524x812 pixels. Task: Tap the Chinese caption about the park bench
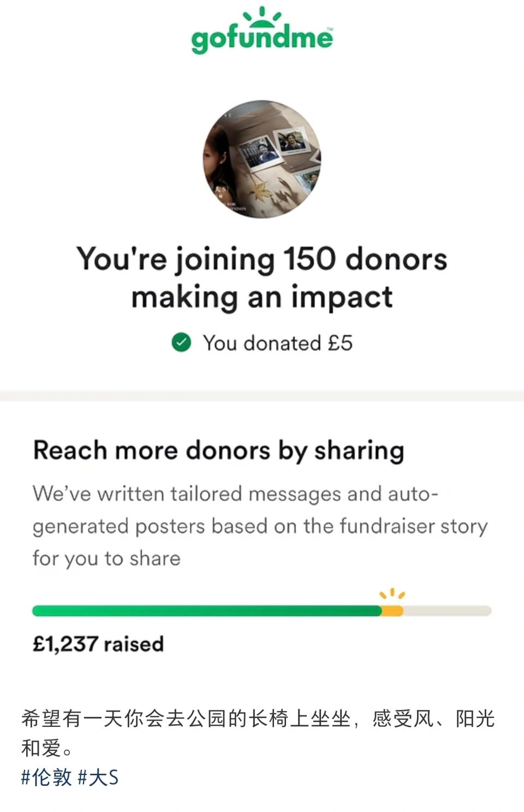(x=258, y=733)
